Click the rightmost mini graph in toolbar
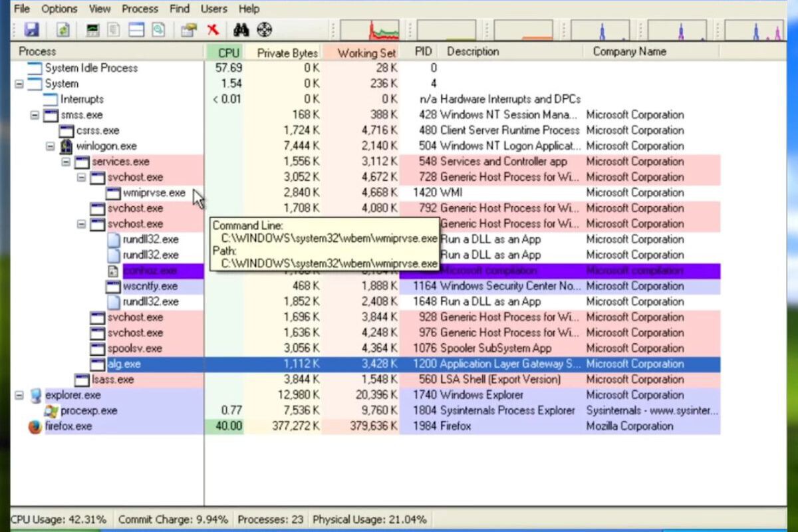 [754, 30]
